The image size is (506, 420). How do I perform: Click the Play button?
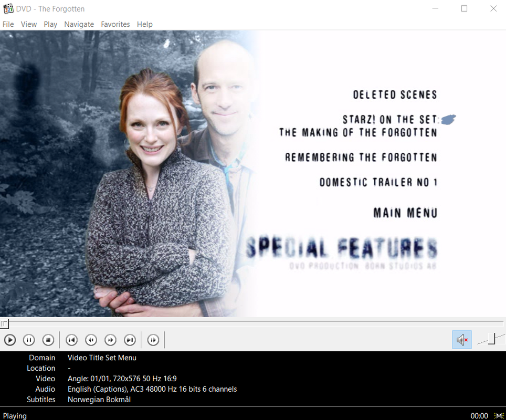coord(10,340)
